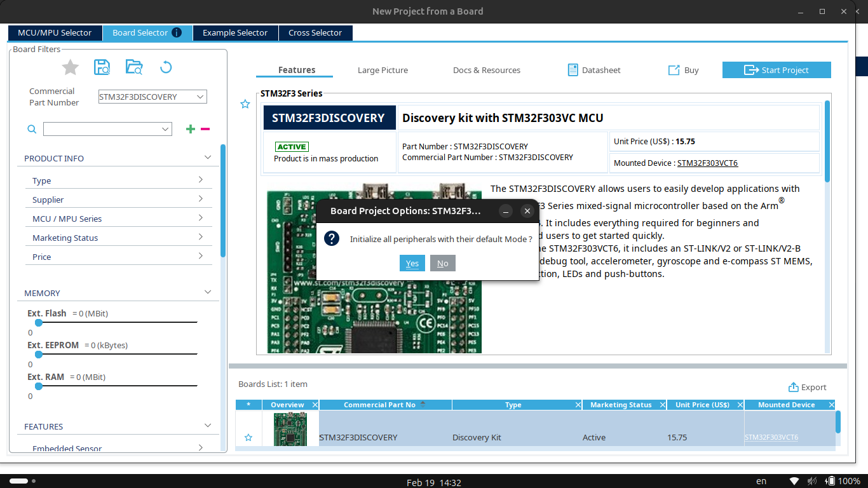Click the Ext. EEPROM slider handle
Viewport: 868px width, 488px height.
[38, 355]
